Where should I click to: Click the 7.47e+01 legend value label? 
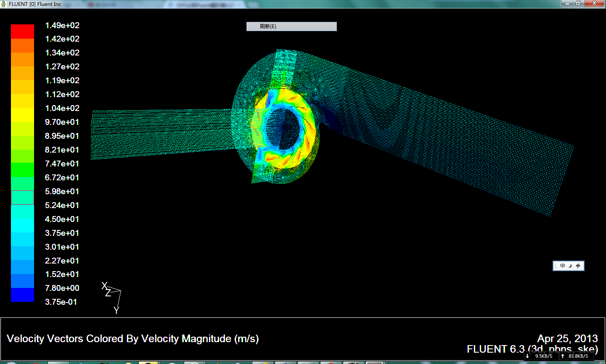[x=62, y=164]
